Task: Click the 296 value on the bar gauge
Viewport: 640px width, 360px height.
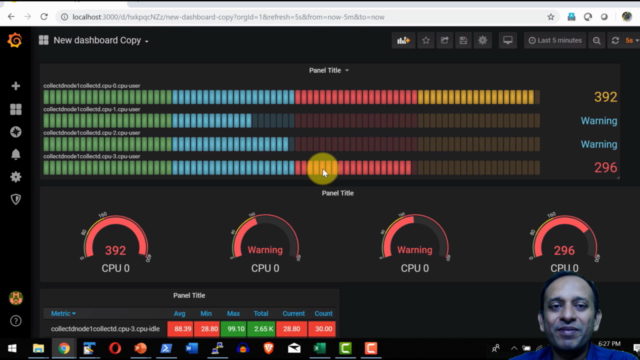Action: point(605,168)
